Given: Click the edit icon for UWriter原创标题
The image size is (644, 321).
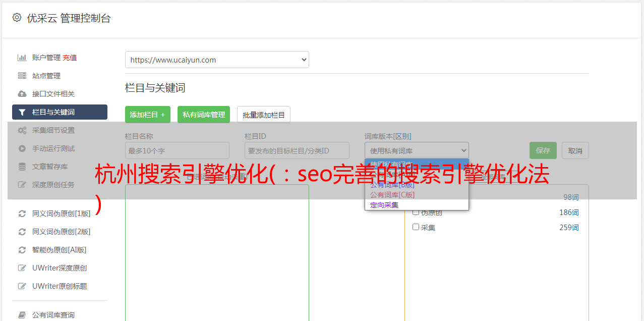Looking at the screenshot, I should 22,286.
